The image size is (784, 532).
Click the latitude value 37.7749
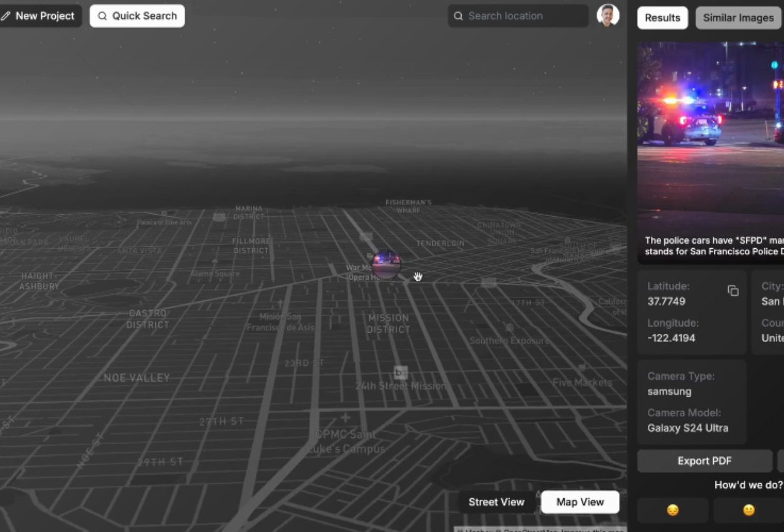[666, 301]
